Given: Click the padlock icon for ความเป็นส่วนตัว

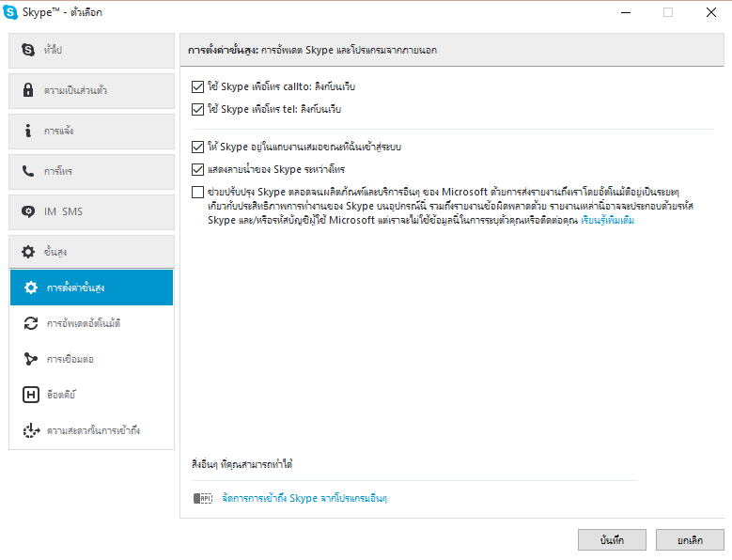Looking at the screenshot, I should [28, 90].
